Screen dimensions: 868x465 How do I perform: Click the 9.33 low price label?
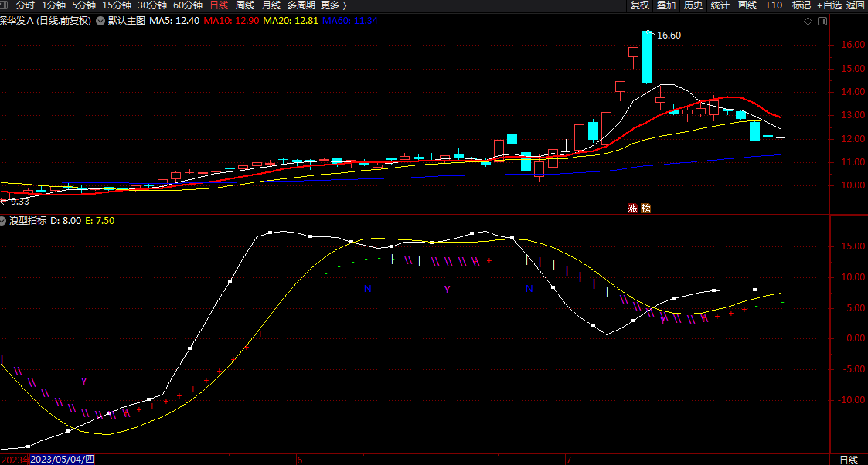19,202
